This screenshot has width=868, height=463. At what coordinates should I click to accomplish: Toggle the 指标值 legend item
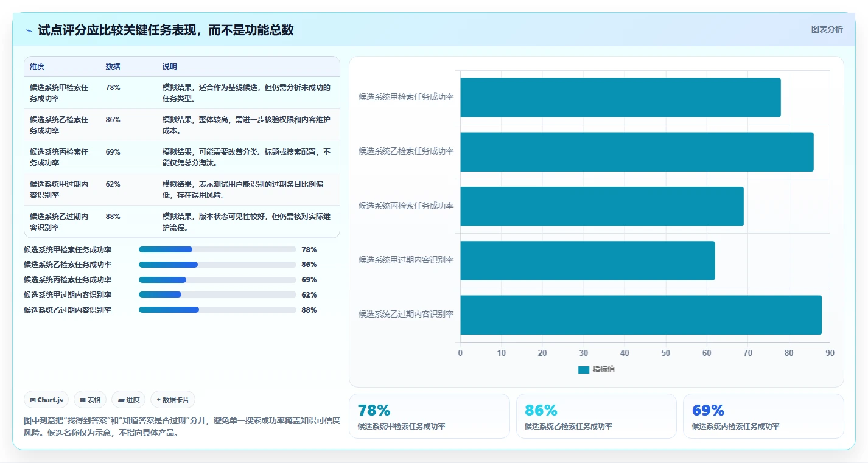[x=597, y=369]
